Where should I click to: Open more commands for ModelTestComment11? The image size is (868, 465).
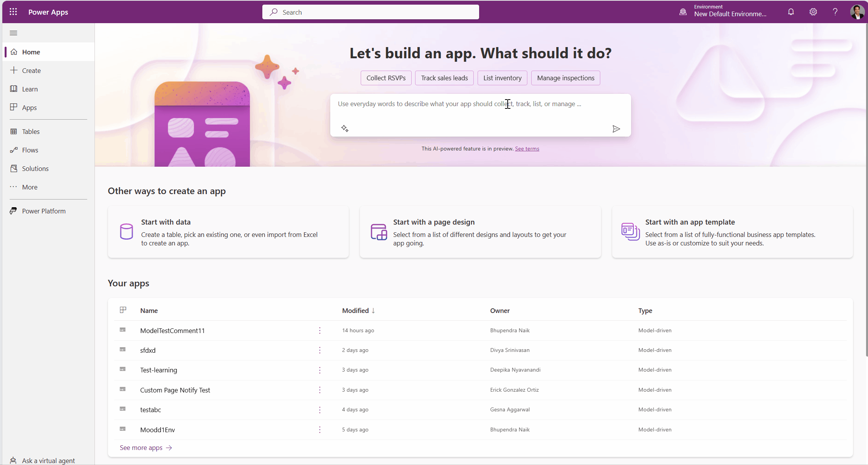coord(319,330)
